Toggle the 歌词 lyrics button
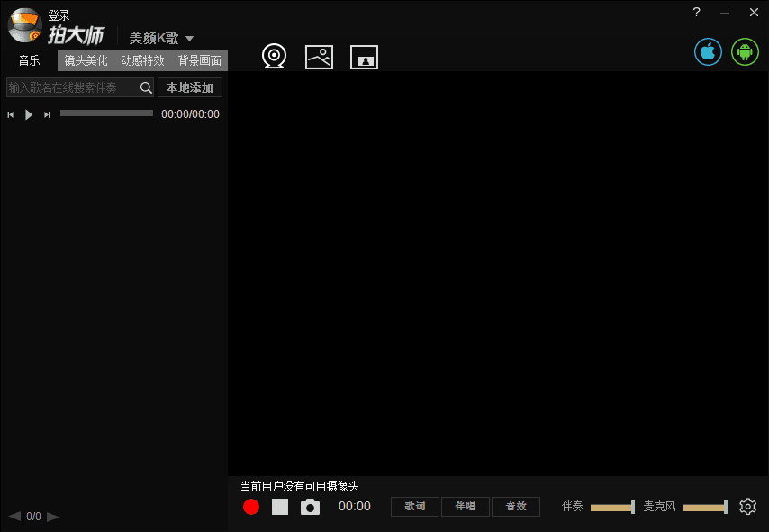769x532 pixels. coord(414,507)
